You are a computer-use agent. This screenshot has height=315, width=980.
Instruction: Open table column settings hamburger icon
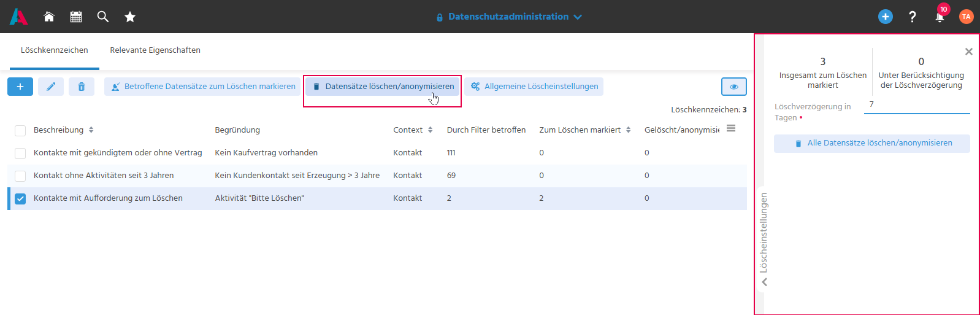731,128
